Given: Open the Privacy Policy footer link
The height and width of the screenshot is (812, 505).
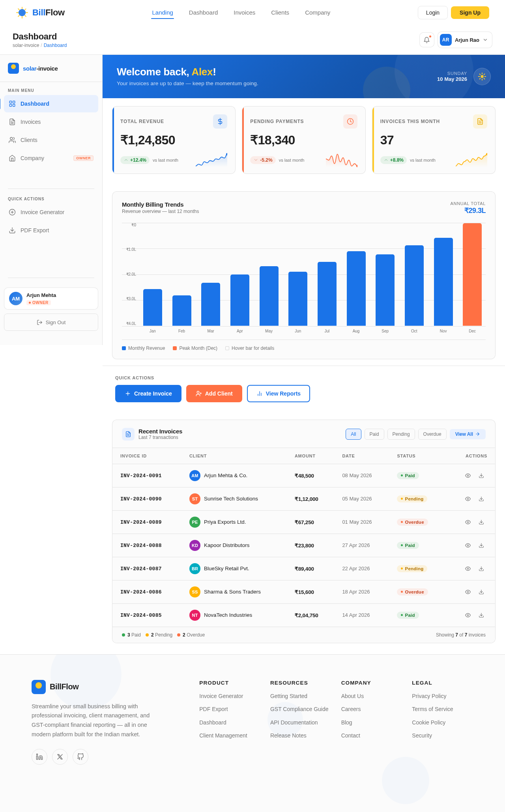Looking at the screenshot, I should click(429, 696).
